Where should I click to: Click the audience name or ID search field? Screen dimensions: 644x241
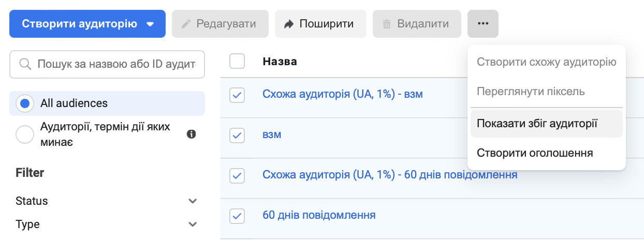[x=107, y=64]
